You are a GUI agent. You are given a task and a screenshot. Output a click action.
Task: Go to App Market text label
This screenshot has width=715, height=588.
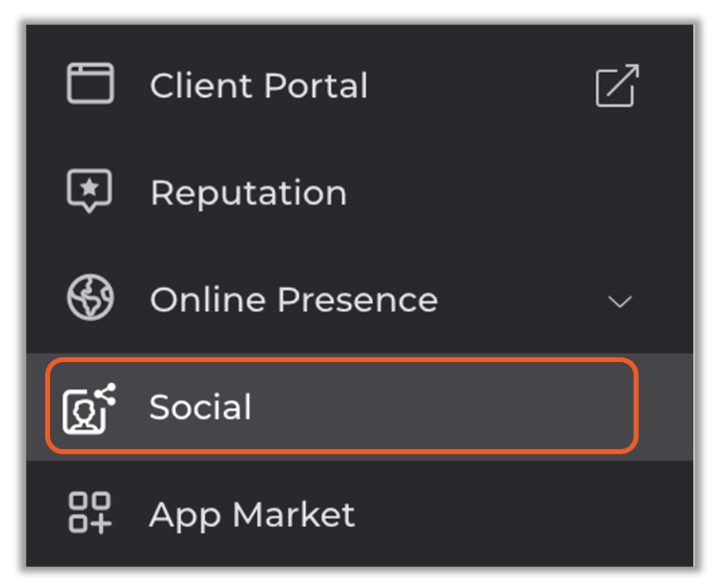[x=252, y=515]
